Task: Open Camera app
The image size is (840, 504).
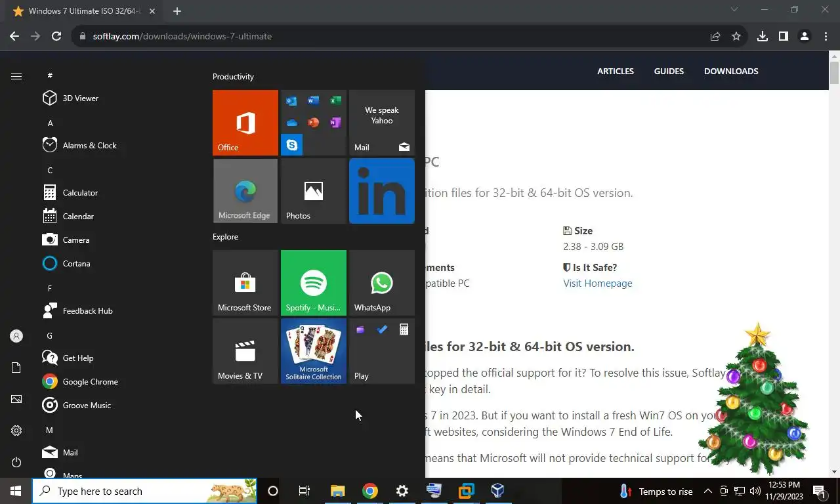Action: 121,240
